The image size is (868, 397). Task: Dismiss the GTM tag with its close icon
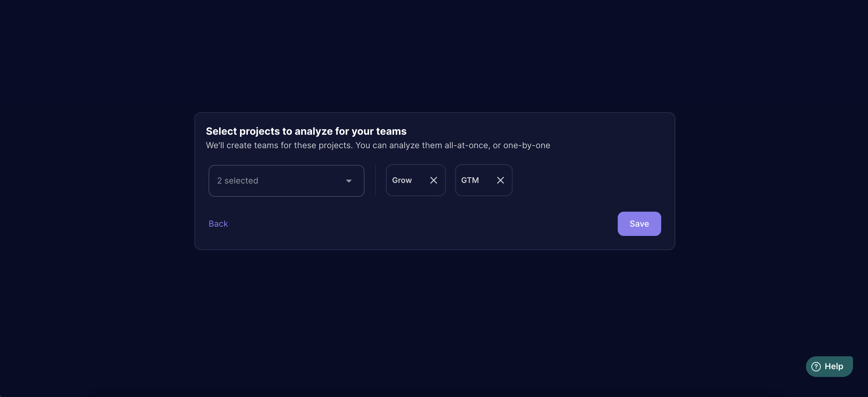tap(500, 180)
